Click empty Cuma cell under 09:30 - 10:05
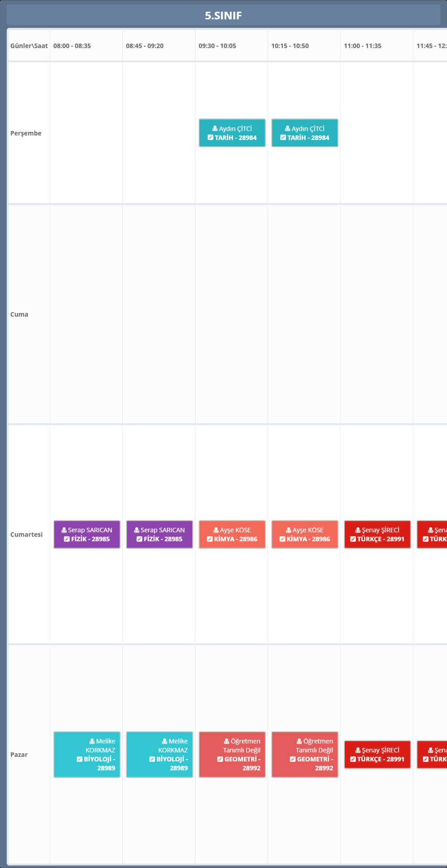The height and width of the screenshot is (868, 447). 231,314
